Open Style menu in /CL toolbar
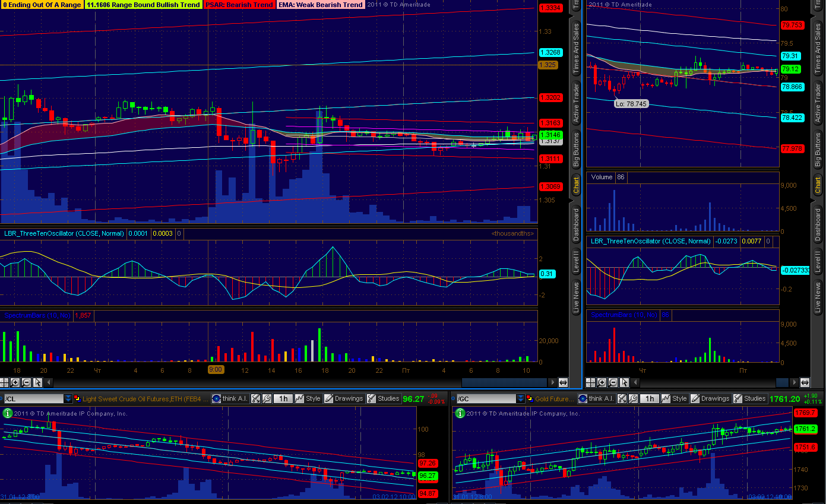The image size is (826, 504). (308, 398)
